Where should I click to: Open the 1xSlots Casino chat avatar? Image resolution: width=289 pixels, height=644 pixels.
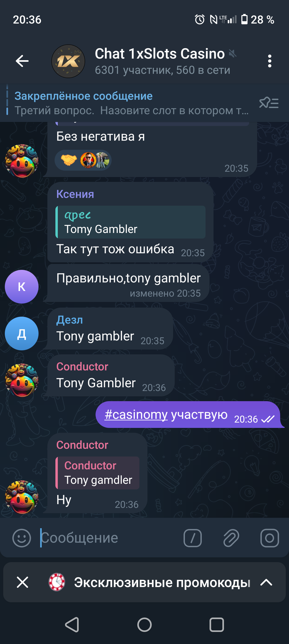click(x=68, y=61)
